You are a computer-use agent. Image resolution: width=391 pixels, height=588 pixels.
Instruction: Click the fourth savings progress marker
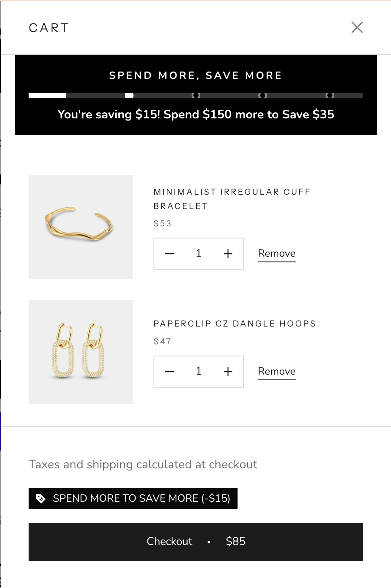(x=263, y=95)
